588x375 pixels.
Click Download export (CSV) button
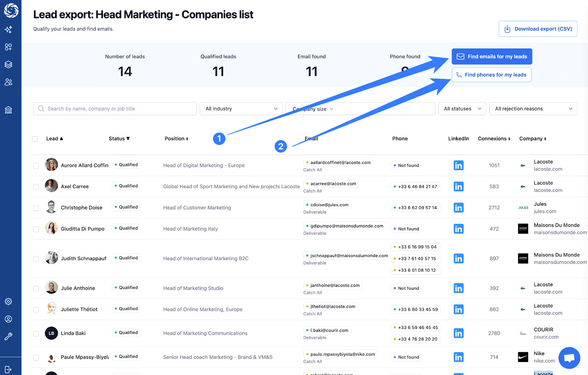tap(538, 29)
